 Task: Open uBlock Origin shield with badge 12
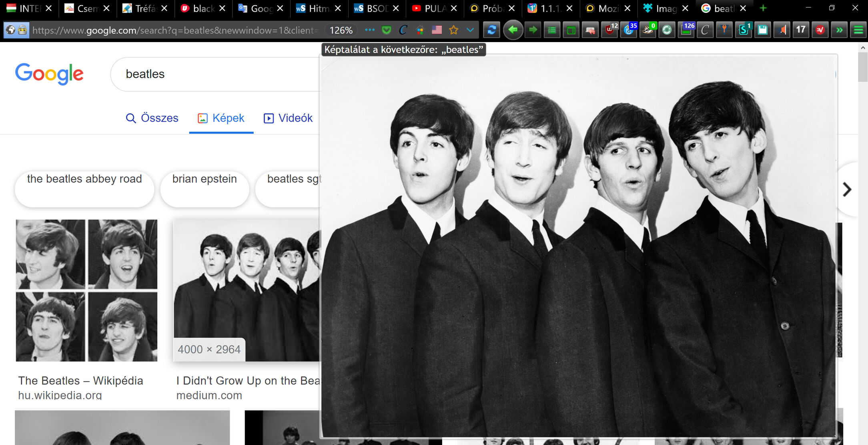point(610,30)
